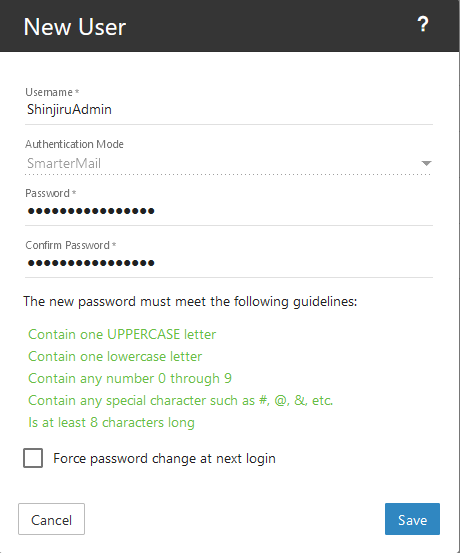Select the special character guideline text
460x553 pixels.
pyautogui.click(x=181, y=401)
